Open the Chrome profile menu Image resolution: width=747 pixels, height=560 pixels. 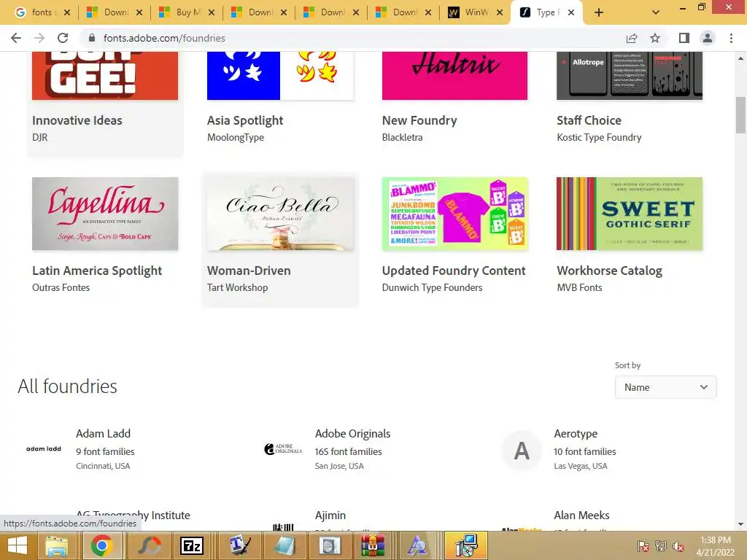point(708,38)
